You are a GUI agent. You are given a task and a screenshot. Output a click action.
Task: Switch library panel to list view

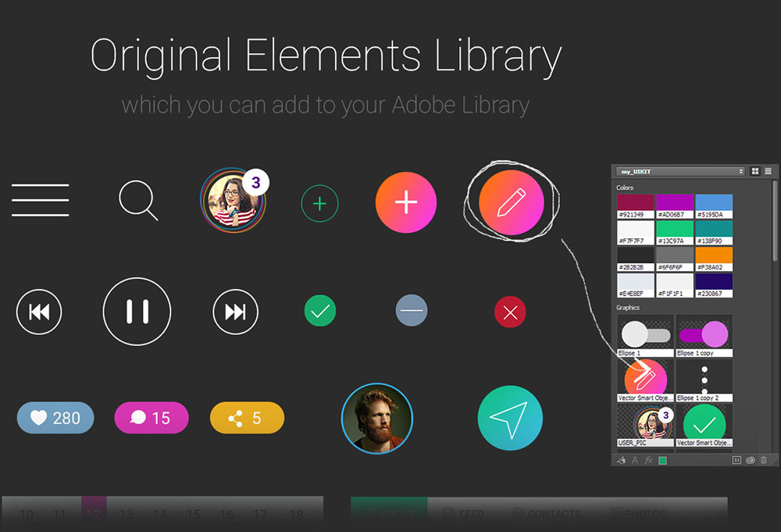point(768,171)
